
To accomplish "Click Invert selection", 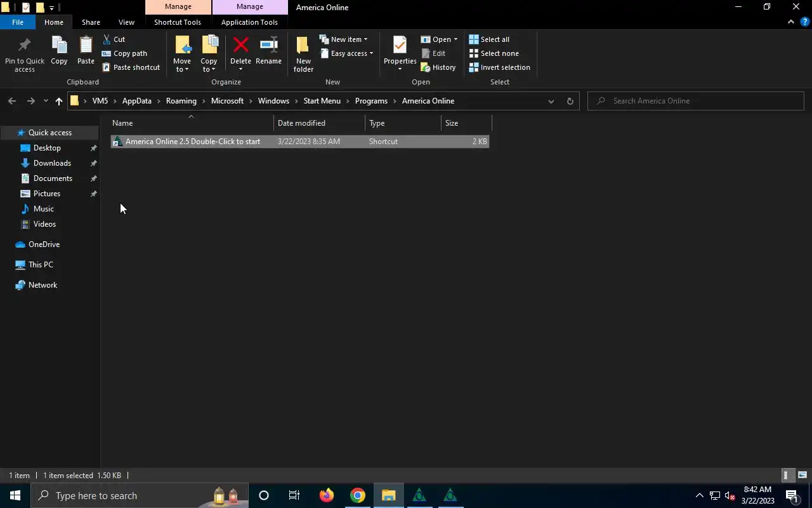I will 499,67.
